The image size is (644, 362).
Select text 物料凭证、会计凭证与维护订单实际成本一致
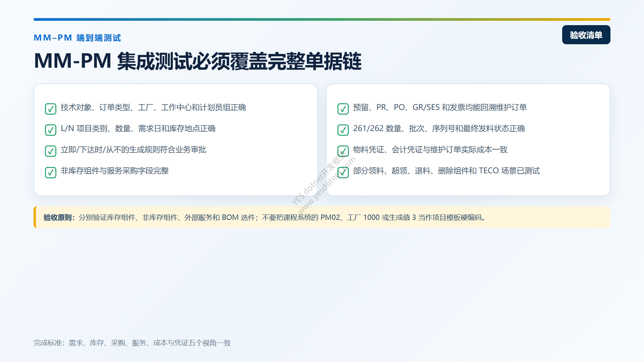tap(430, 150)
